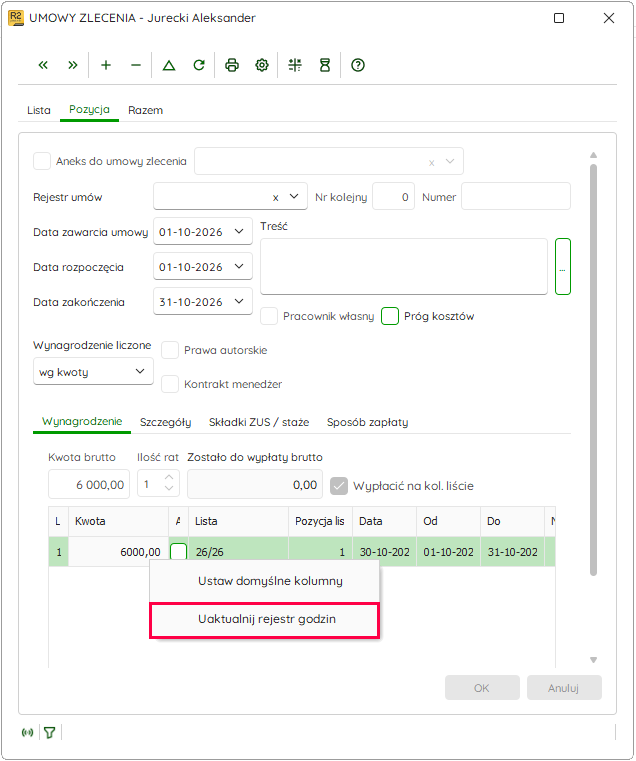Viewport: 636px width, 761px height.
Task: Click into the Numer input field
Action: pos(516,197)
